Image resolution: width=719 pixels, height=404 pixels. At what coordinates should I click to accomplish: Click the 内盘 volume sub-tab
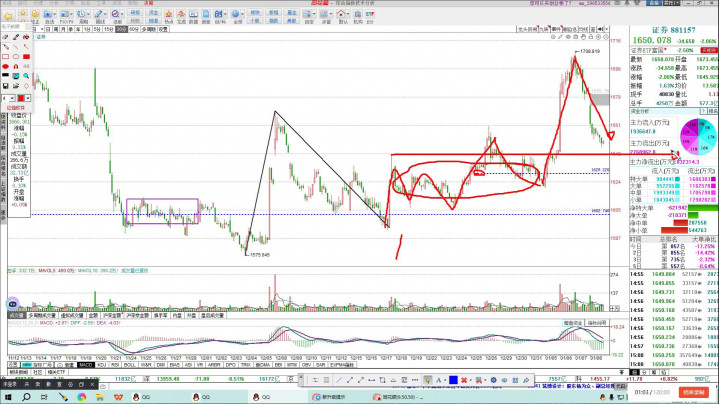(177, 315)
